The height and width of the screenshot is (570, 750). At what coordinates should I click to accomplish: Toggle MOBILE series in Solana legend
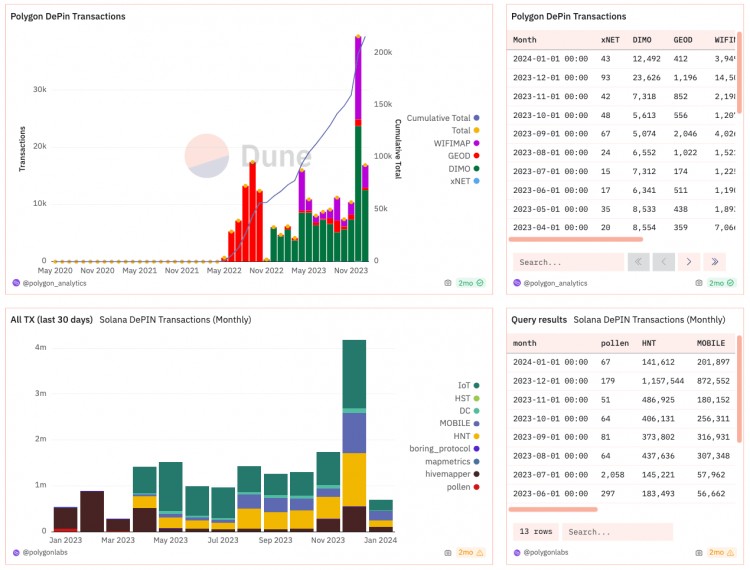click(x=459, y=423)
